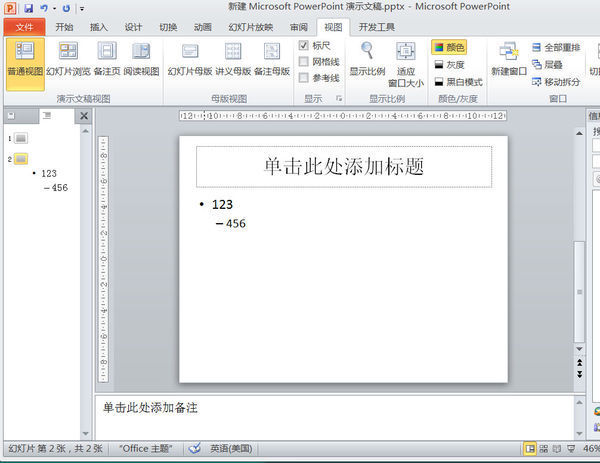Select slide 2 icon in outline
Screen dimensions: 600x463
(x=21, y=159)
